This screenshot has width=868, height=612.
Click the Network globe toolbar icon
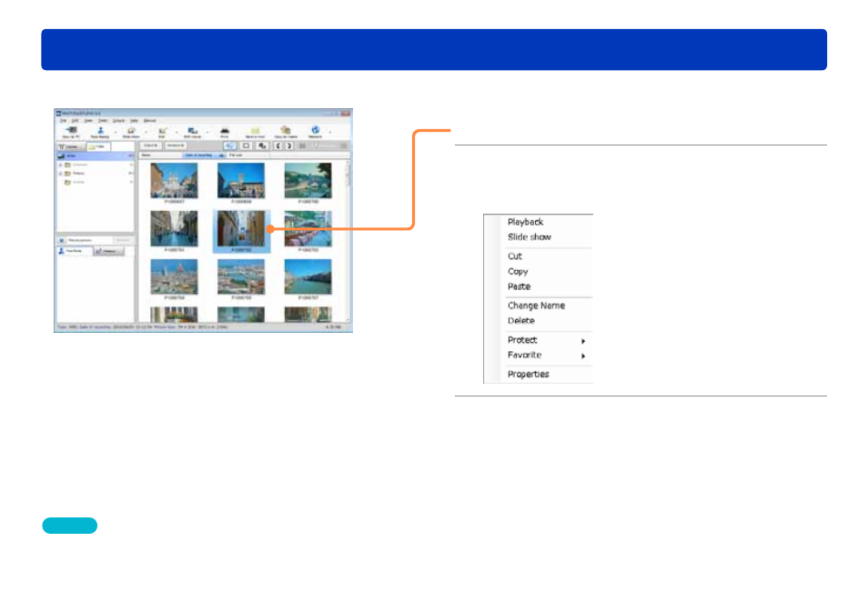pos(315,132)
